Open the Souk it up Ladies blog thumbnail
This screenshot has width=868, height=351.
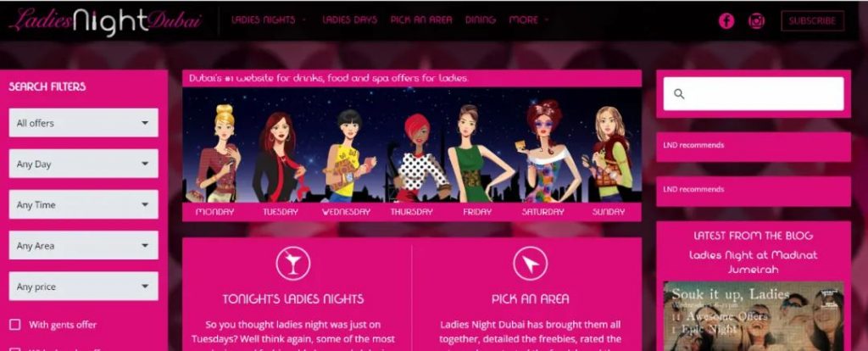(x=754, y=316)
